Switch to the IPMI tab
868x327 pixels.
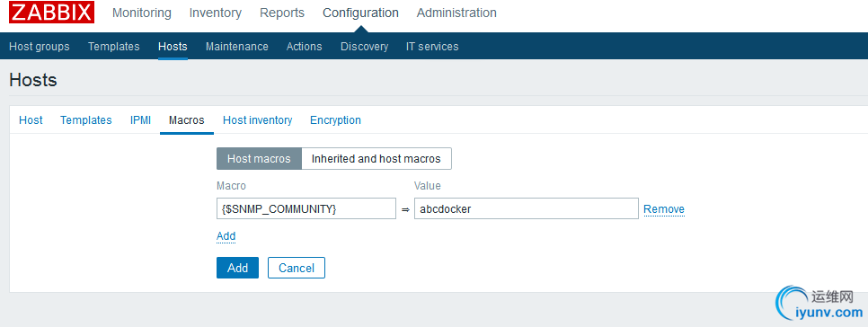(x=140, y=120)
